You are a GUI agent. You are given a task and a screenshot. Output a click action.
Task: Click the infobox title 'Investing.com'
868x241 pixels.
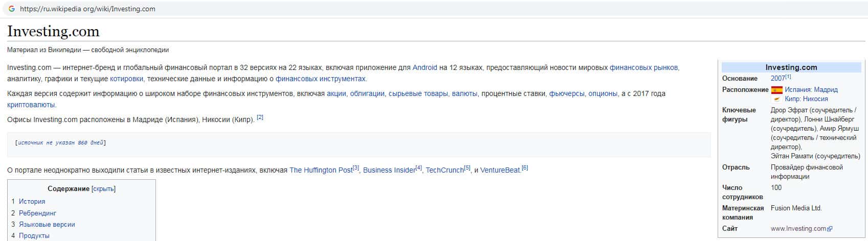click(791, 67)
